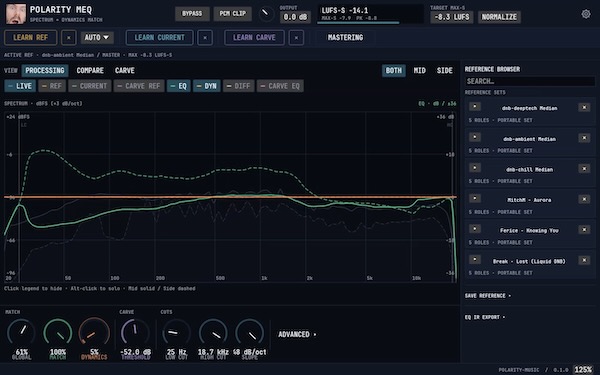Toggle the BYPASS button
This screenshot has width=600, height=375.
tap(192, 14)
